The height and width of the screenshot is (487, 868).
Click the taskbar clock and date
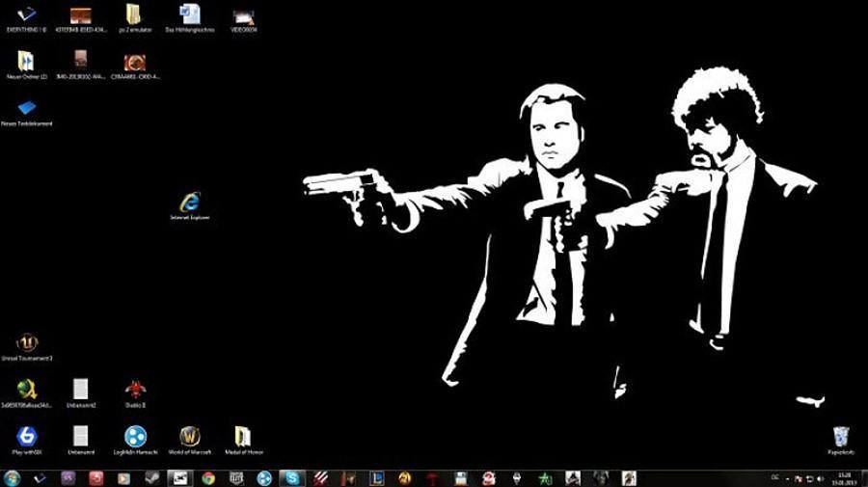pyautogui.click(x=845, y=477)
